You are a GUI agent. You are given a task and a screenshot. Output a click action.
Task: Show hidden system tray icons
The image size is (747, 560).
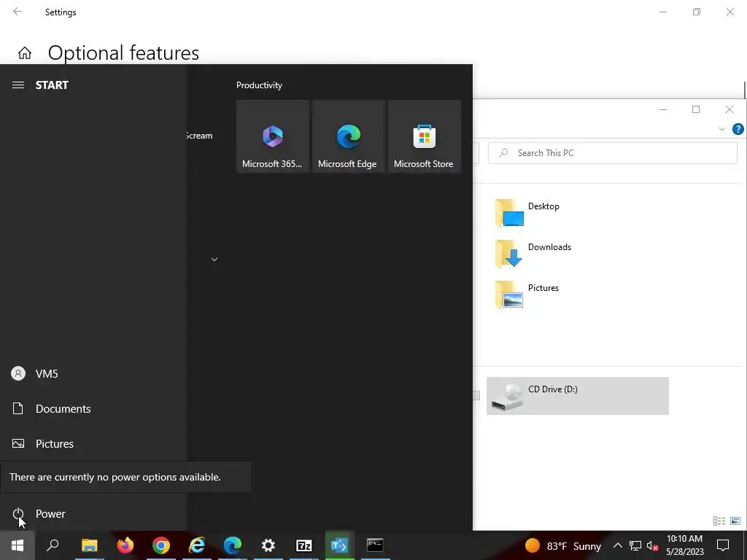click(617, 545)
